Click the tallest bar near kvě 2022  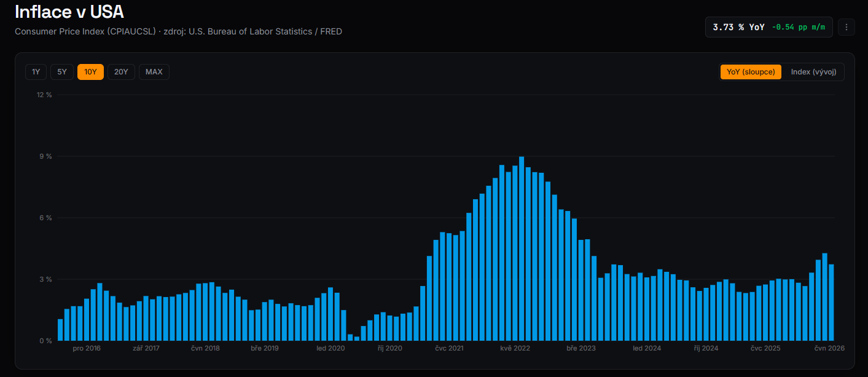[522, 248]
